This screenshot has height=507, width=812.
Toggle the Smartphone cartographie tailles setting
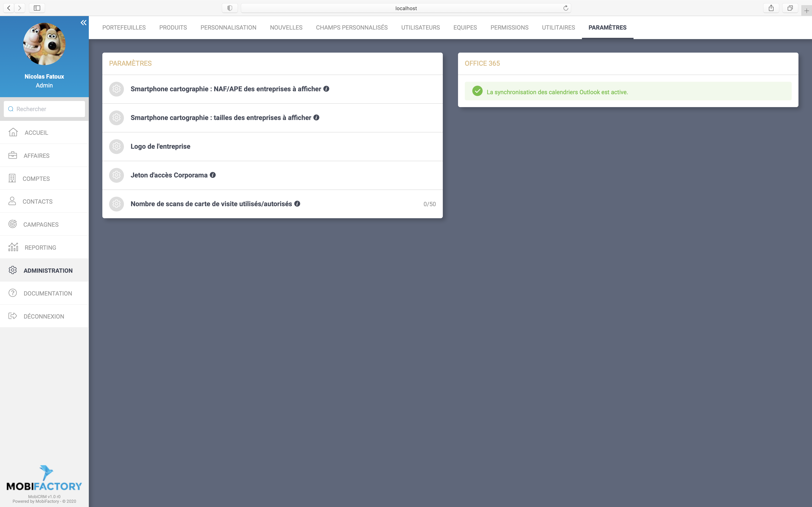pyautogui.click(x=116, y=117)
